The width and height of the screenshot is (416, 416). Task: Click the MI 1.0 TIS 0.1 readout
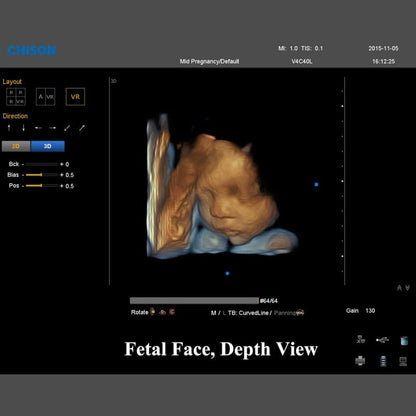[301, 48]
